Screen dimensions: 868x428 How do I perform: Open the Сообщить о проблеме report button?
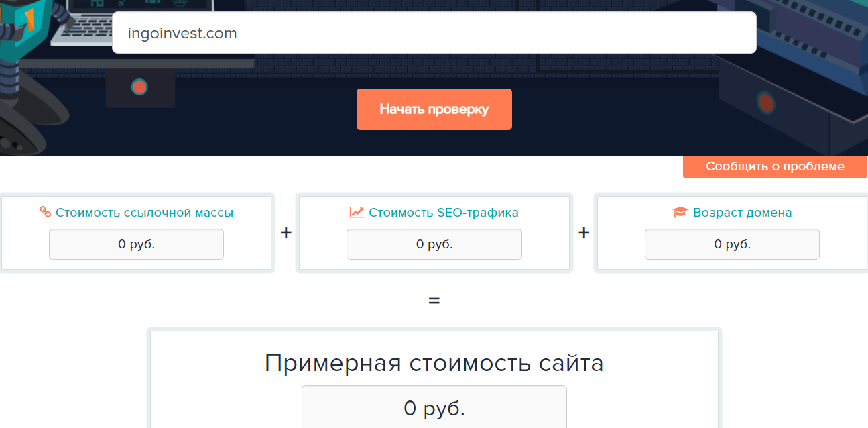tap(775, 166)
